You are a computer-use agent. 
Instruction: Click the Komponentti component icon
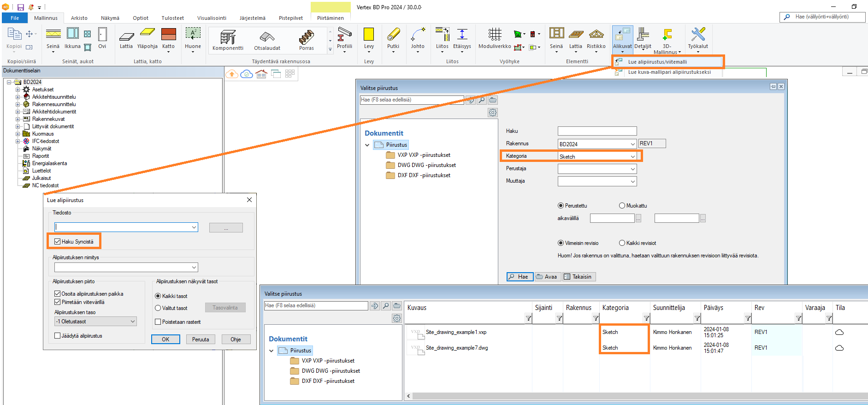[x=228, y=37]
